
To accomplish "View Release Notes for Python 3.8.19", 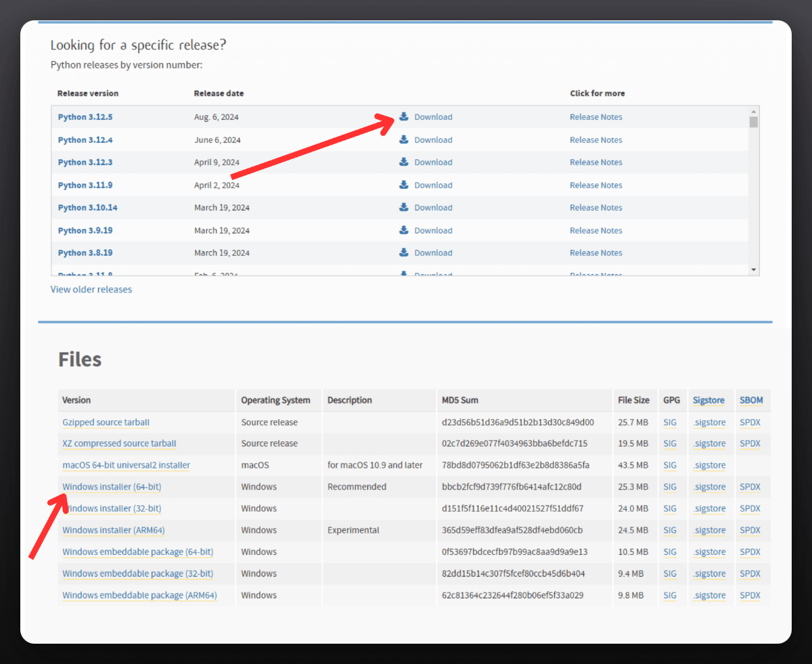I will tap(595, 253).
